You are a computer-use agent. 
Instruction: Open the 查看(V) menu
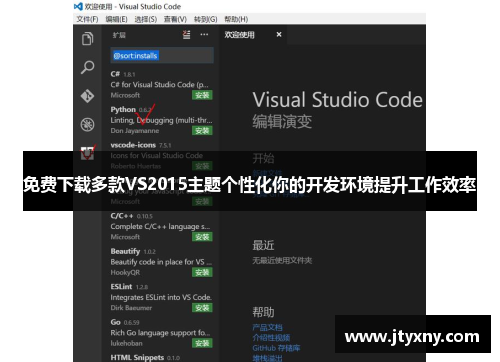click(x=175, y=19)
